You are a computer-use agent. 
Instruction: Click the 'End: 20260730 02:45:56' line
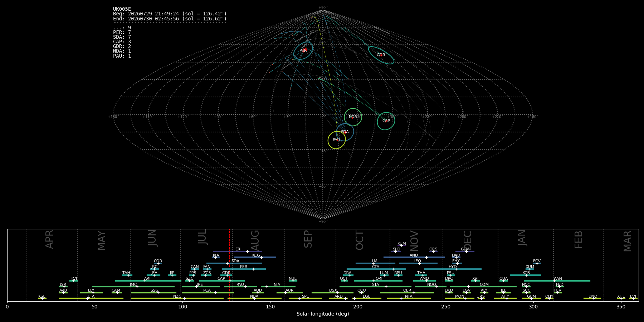pos(170,19)
